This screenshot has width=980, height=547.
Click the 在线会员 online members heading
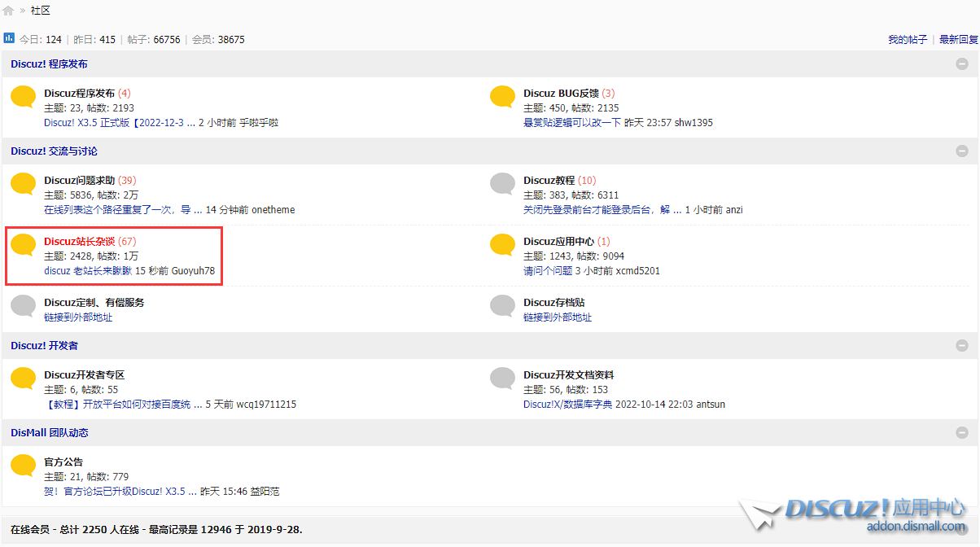30,530
